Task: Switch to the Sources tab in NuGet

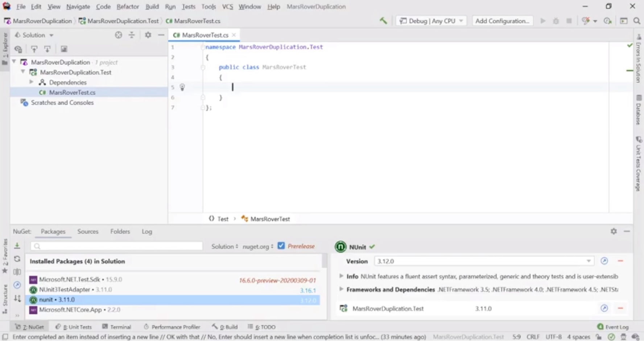Action: click(x=88, y=231)
